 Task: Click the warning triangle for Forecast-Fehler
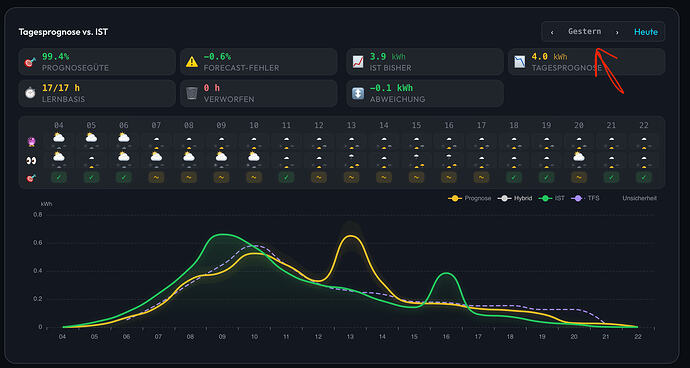[191, 62]
